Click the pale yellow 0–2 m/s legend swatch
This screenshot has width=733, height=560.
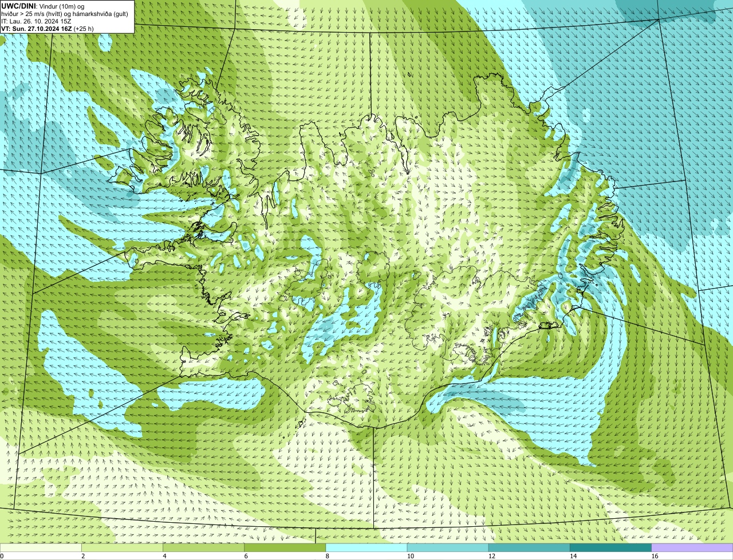pos(41,547)
